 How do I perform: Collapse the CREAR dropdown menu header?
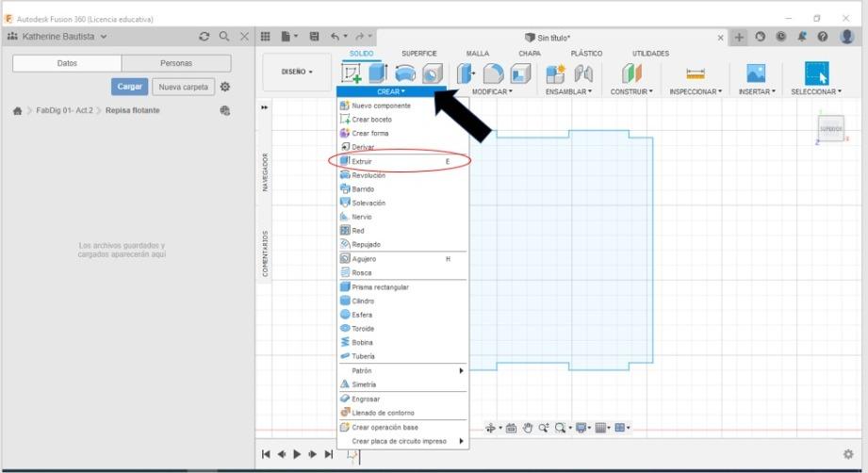(391, 91)
